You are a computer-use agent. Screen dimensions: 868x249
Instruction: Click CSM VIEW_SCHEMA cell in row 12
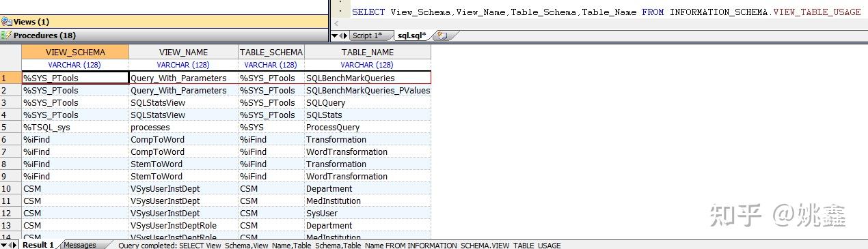point(75,213)
